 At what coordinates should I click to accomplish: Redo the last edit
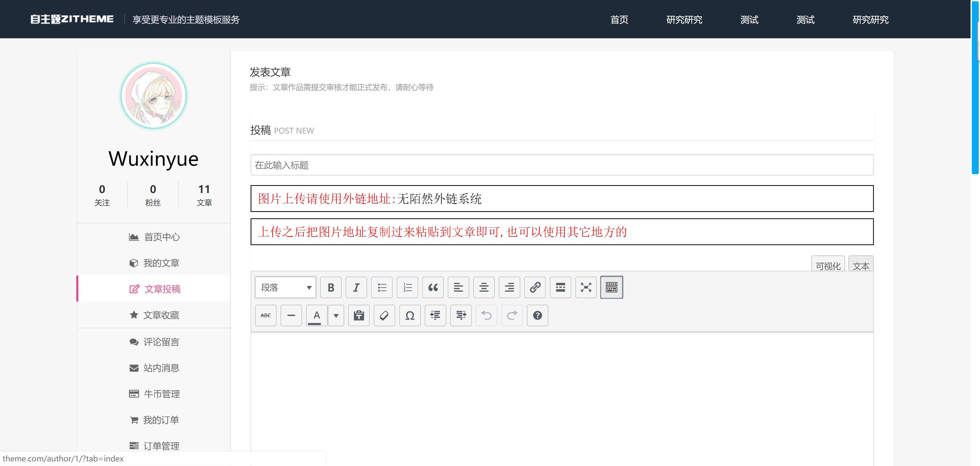(512, 316)
